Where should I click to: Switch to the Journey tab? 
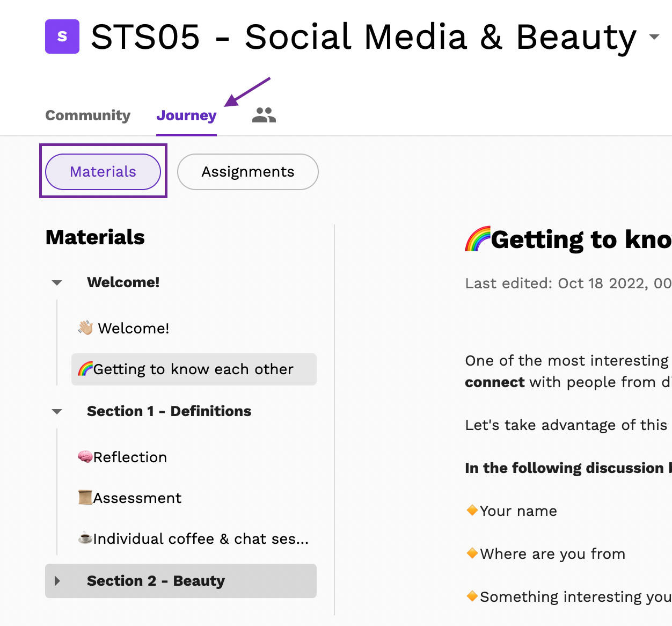pyautogui.click(x=186, y=115)
